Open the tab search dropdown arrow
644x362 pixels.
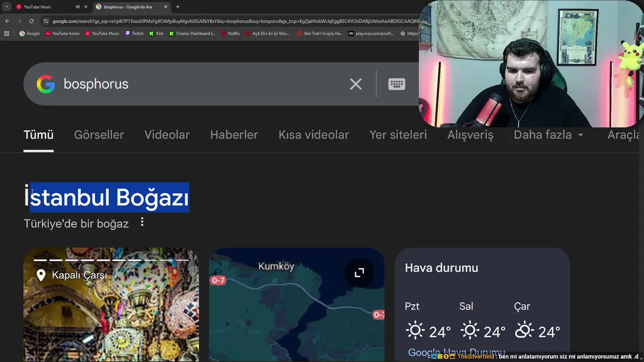tap(7, 7)
